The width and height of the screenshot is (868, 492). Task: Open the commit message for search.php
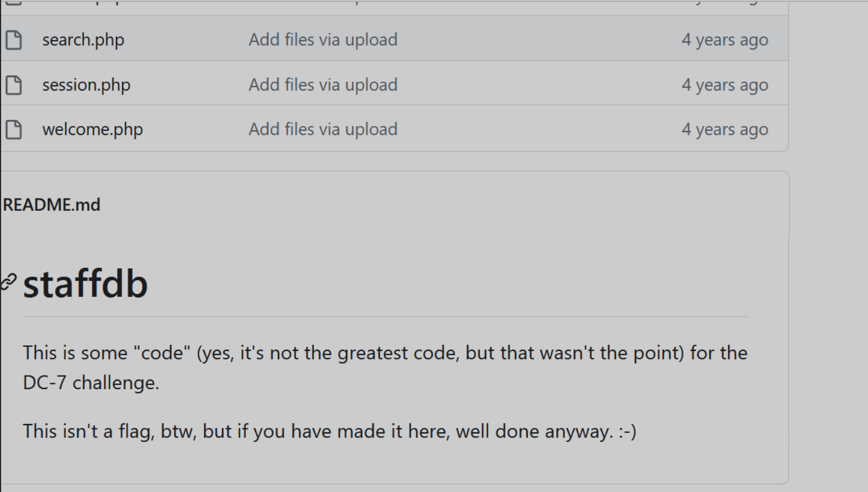(323, 40)
